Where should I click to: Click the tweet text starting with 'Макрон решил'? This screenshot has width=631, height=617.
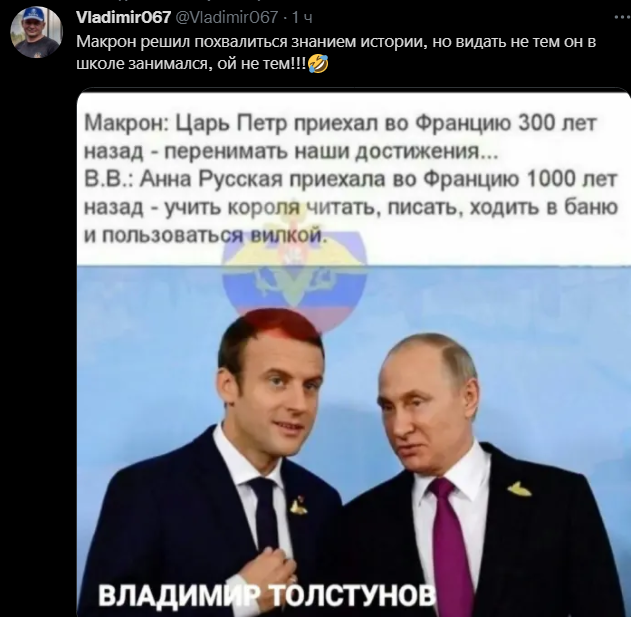click(x=336, y=42)
